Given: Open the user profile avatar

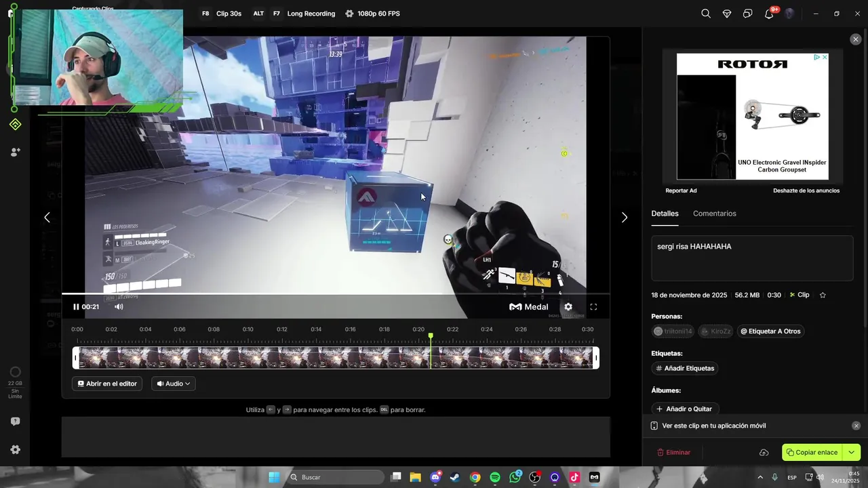Looking at the screenshot, I should (x=789, y=14).
